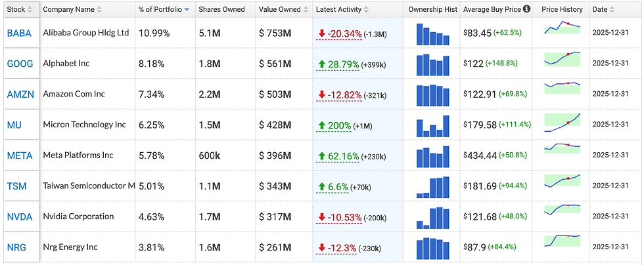Click the $ 561M value owned cell
644x265 pixels.
tap(275, 64)
